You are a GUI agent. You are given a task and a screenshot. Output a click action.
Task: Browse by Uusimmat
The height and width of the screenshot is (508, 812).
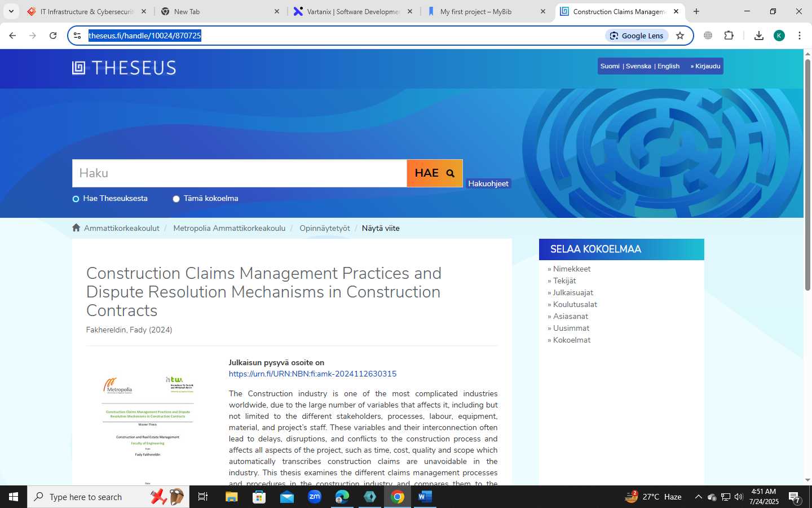[571, 328]
